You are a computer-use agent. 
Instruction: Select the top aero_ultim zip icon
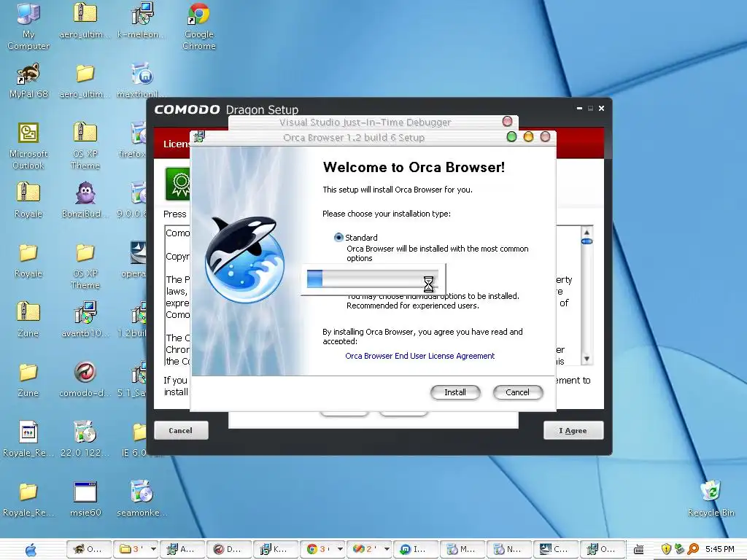pyautogui.click(x=85, y=21)
